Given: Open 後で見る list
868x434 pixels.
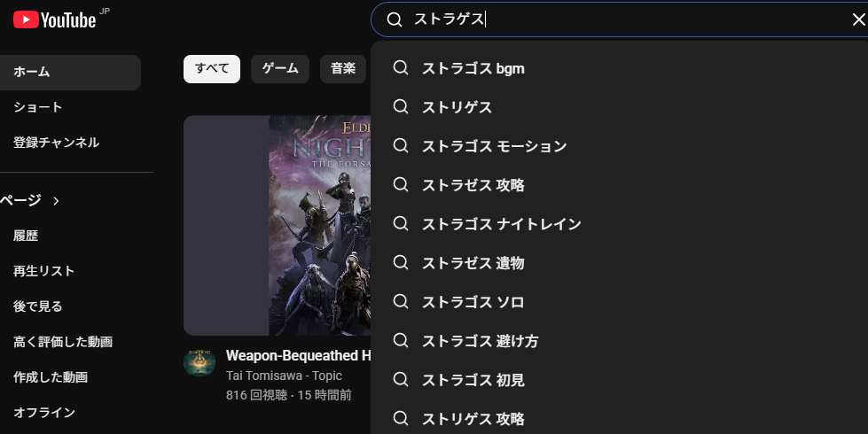Looking at the screenshot, I should (38, 306).
